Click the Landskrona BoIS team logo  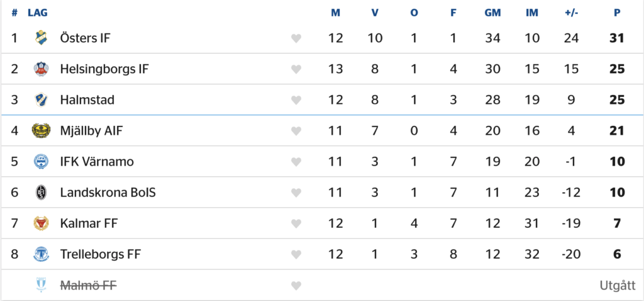click(41, 192)
